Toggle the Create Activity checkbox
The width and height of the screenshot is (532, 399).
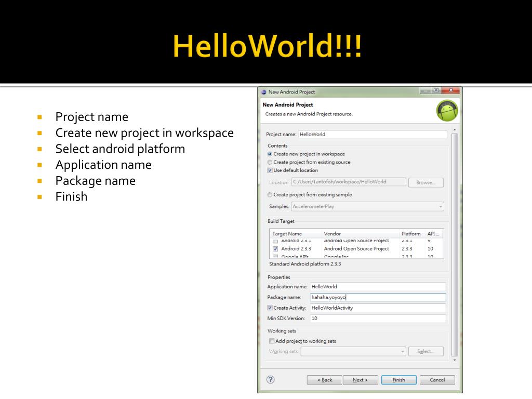tap(270, 308)
